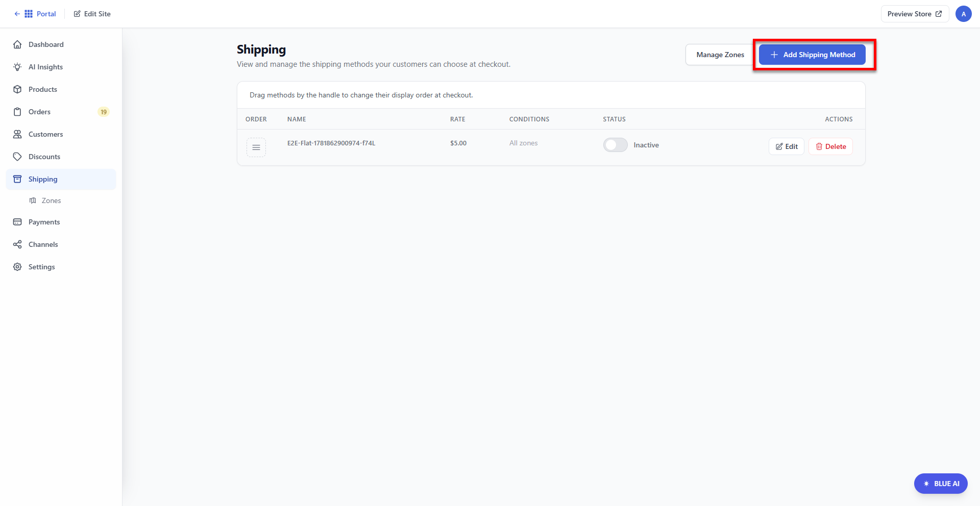Click the ACTIONS column header
Screen dimensions: 980x506
(839, 119)
